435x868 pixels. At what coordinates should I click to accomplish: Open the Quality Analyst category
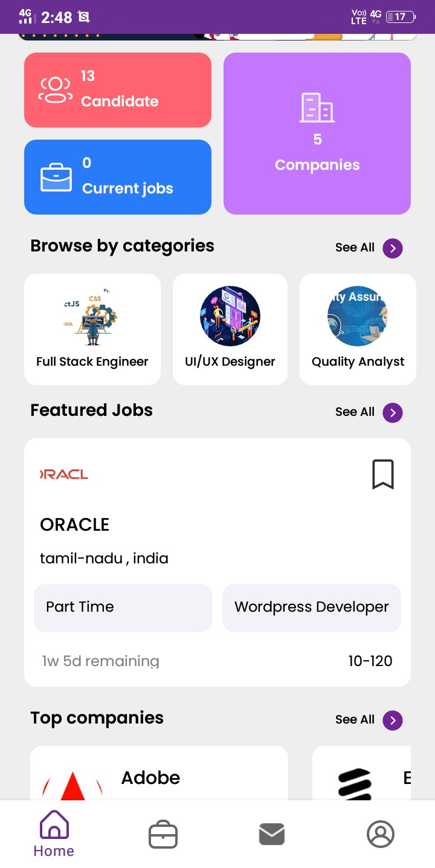(358, 329)
